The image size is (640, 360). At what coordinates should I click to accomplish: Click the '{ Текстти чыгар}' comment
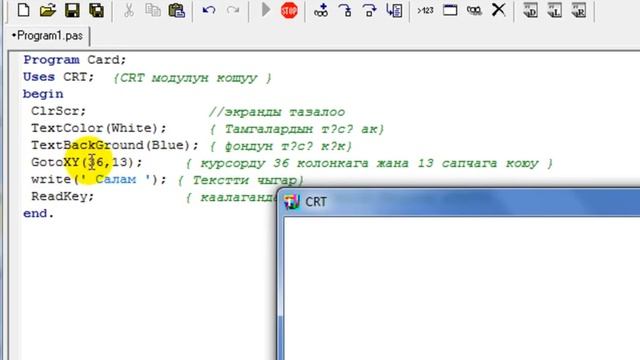[x=241, y=180]
